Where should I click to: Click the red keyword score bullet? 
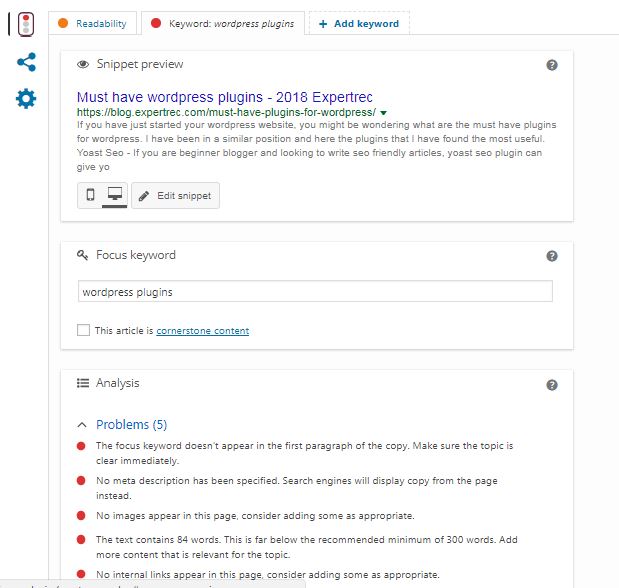[156, 23]
